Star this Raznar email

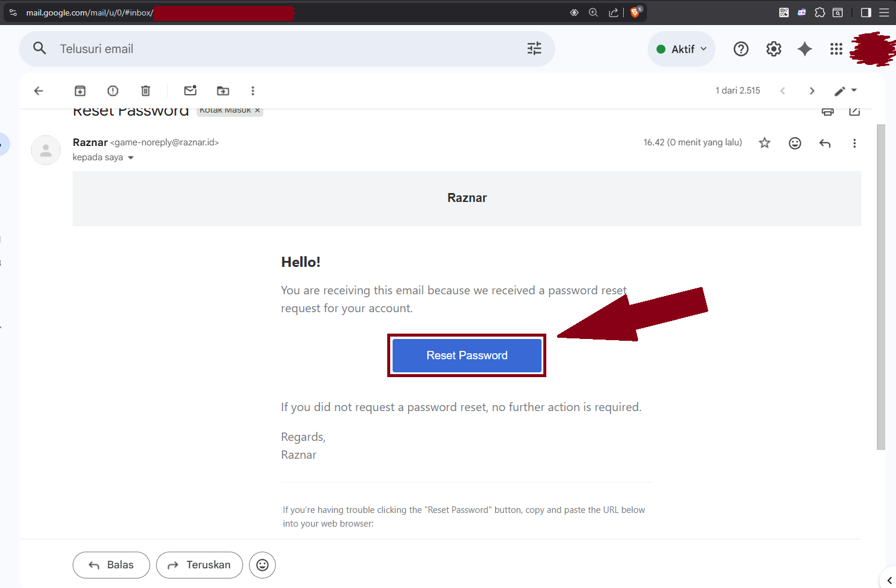click(764, 143)
